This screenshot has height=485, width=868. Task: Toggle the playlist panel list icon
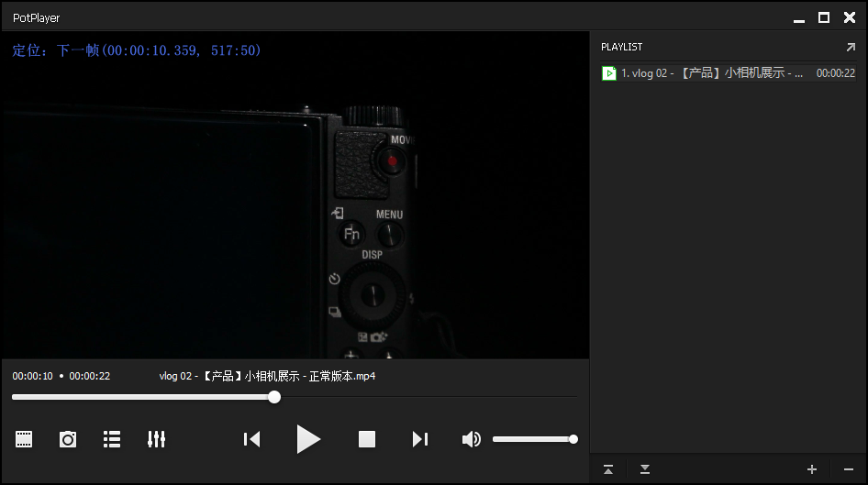112,440
